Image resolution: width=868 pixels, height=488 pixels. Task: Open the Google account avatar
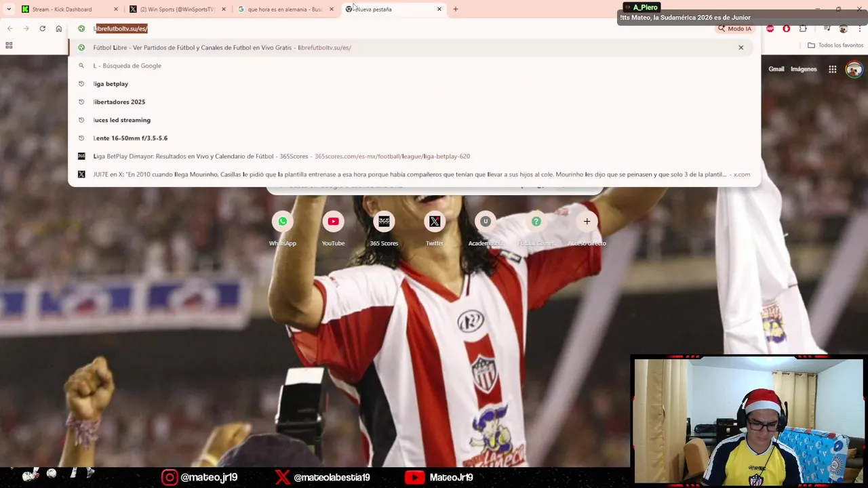pos(854,69)
